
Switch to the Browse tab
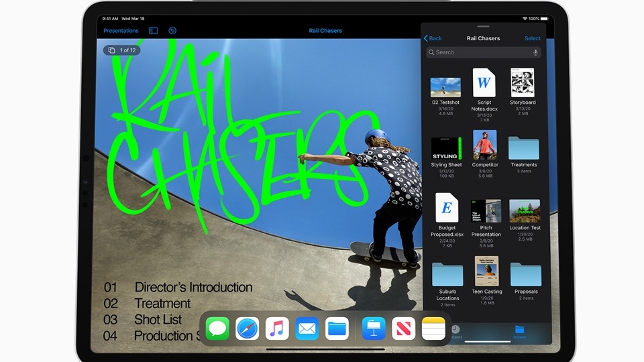pyautogui.click(x=519, y=331)
